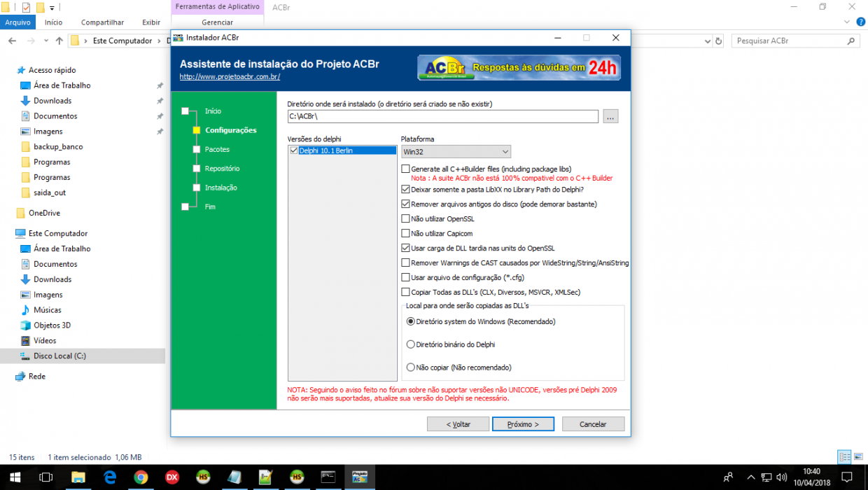Screen dimensions: 868x490
Task: Open OneDrive in the navigation pane
Action: pos(44,213)
